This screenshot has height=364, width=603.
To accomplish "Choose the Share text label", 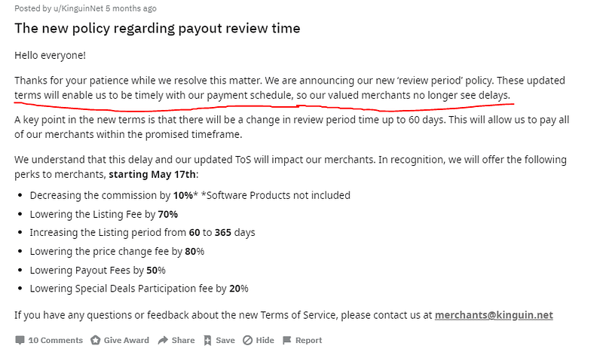I will (183, 340).
